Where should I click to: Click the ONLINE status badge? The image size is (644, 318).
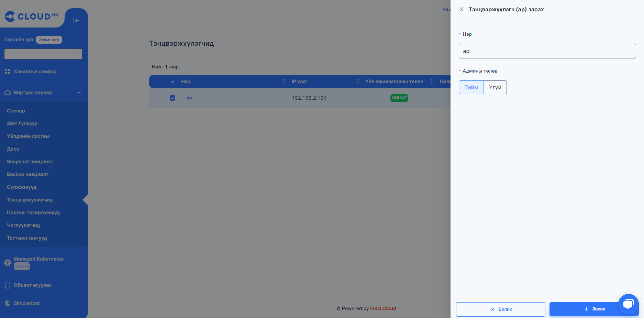pyautogui.click(x=399, y=98)
